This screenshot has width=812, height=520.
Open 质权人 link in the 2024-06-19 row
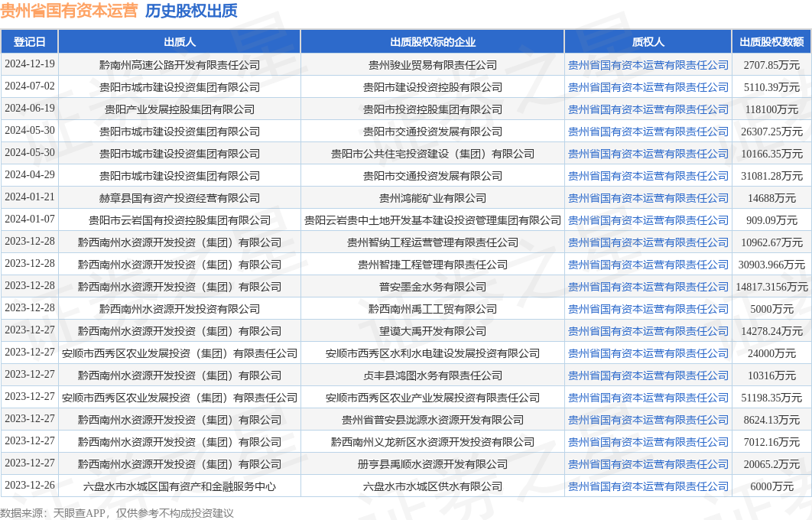(x=648, y=110)
